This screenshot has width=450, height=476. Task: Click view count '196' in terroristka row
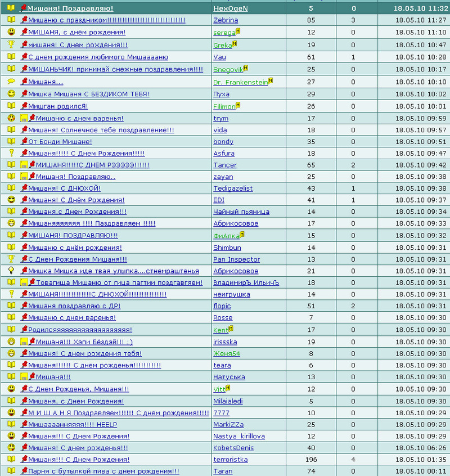click(311, 460)
